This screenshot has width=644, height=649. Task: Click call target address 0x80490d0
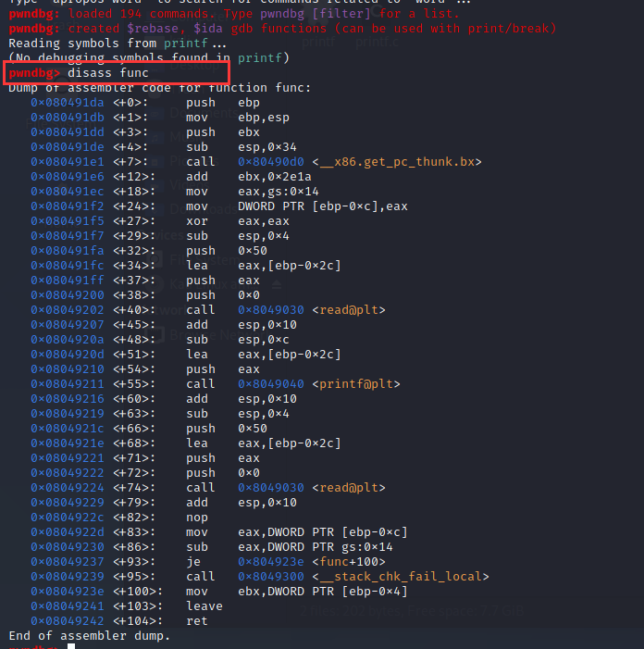270,162
